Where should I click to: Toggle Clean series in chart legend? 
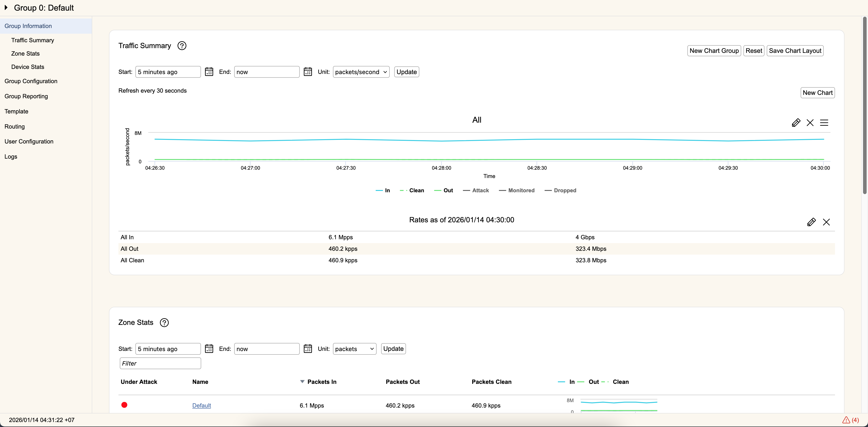[x=412, y=190]
